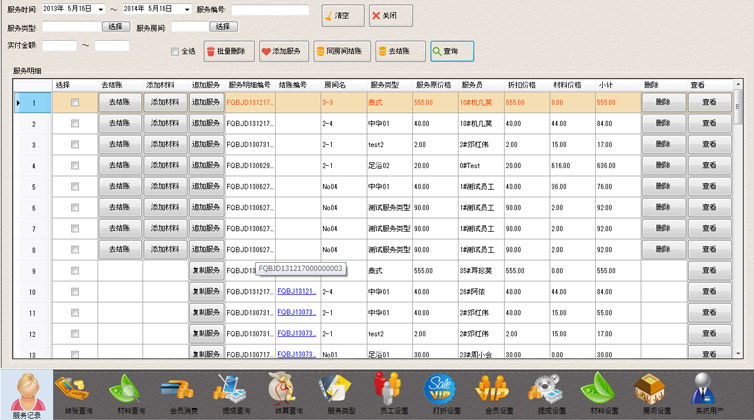The image size is (754, 420).
Task: Open the FQBJ13073 link in row 11
Action: pos(296,313)
